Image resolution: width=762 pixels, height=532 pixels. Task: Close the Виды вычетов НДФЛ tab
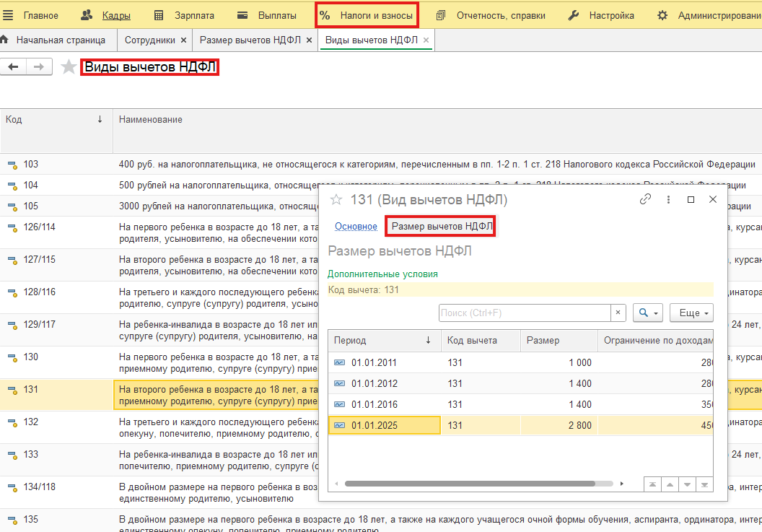point(426,40)
